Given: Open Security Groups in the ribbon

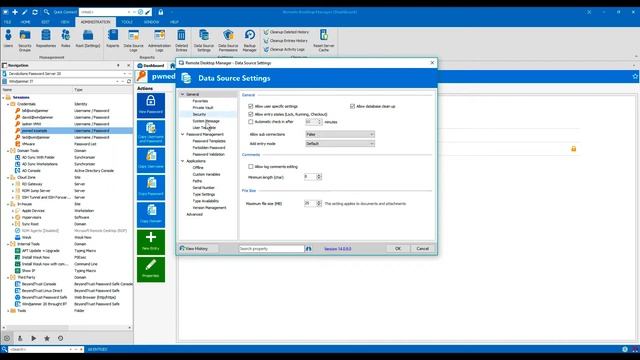Looking at the screenshot, I should click(x=25, y=40).
